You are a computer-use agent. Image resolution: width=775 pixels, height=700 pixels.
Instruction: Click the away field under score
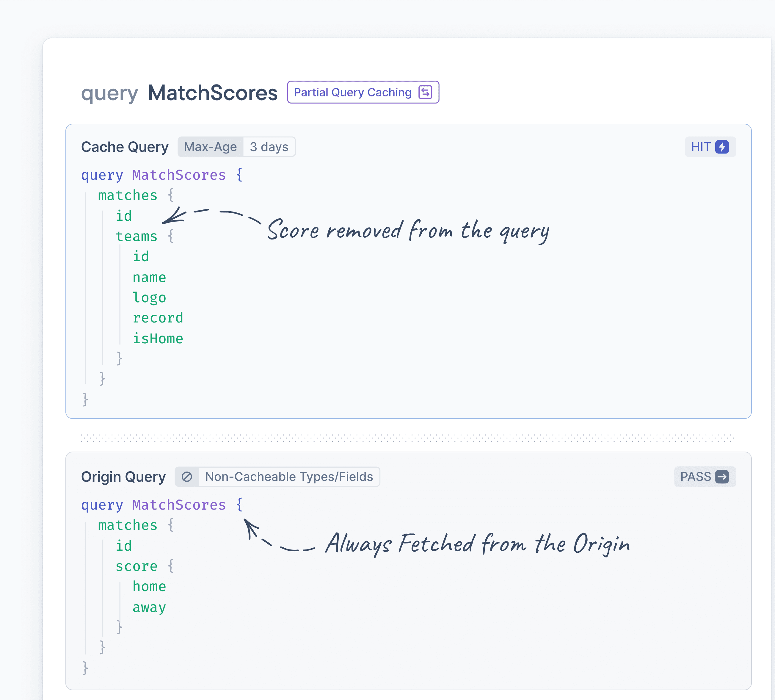[x=149, y=607]
